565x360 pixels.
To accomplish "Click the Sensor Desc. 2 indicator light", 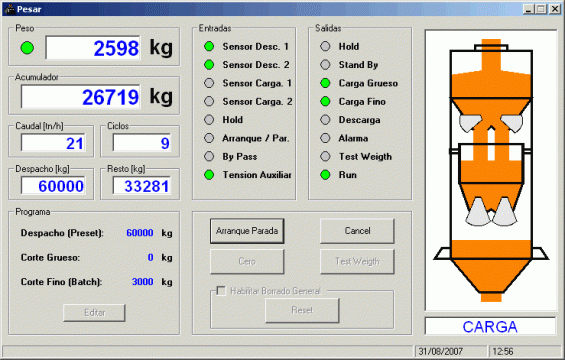I will coord(209,65).
